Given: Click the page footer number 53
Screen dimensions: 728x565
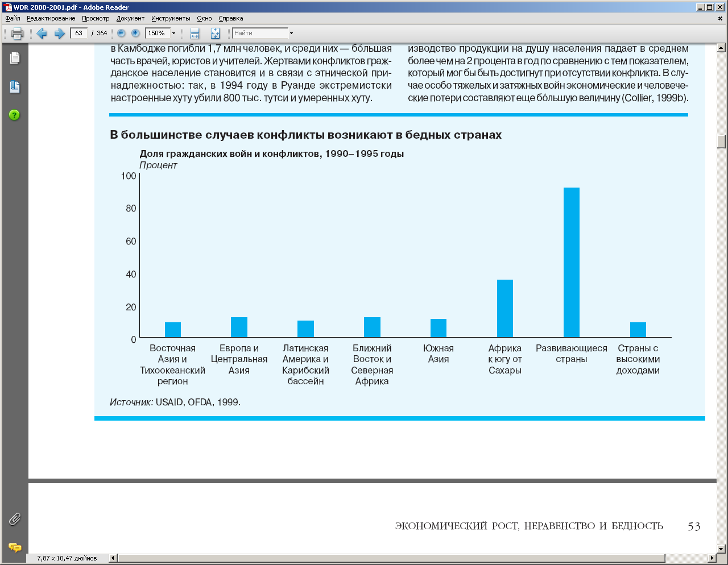Looking at the screenshot, I should 694,526.
